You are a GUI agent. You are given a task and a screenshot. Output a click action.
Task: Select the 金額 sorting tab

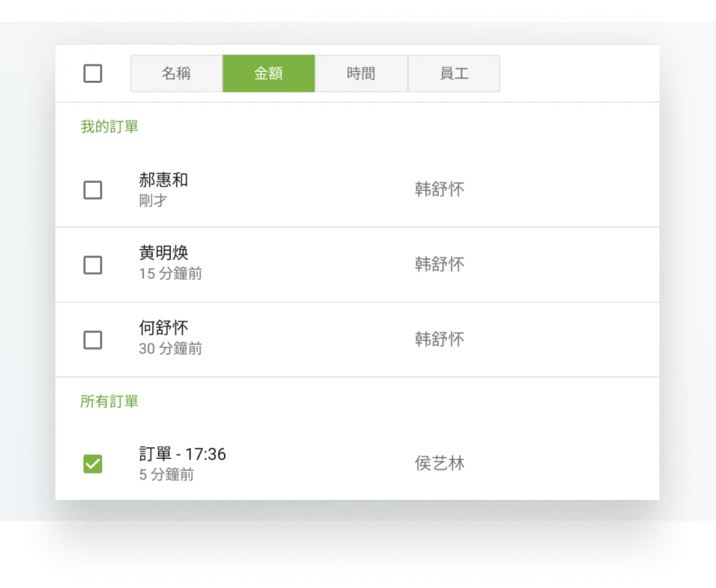[269, 73]
